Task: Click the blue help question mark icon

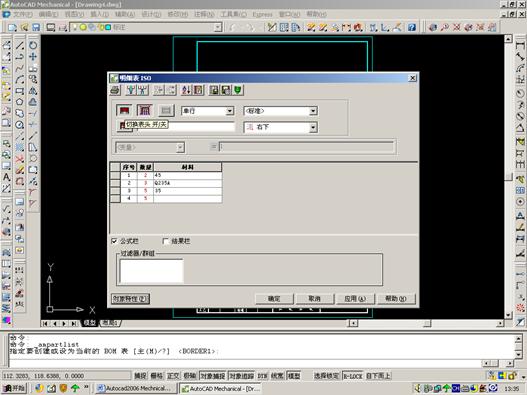Action: coord(412,27)
